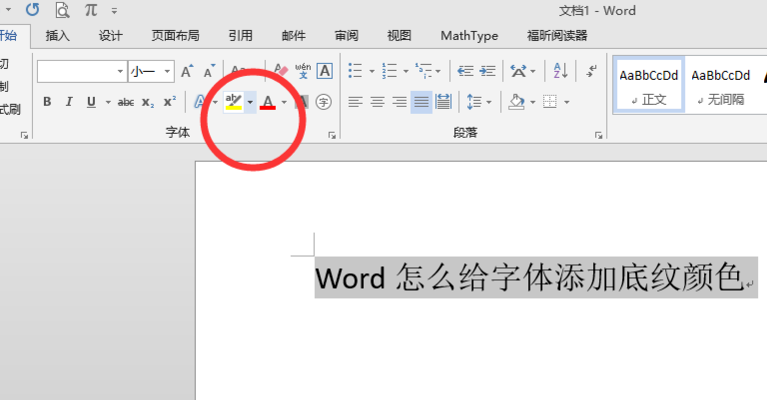This screenshot has height=400, width=767.
Task: Open numbering library dropdown arrow
Action: coord(406,71)
